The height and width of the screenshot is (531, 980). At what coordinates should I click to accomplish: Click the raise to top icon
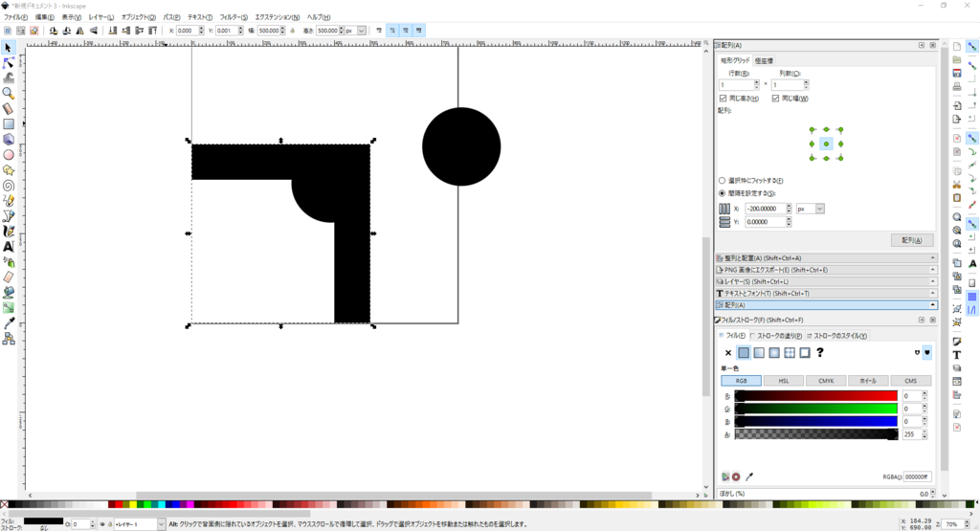(152, 30)
